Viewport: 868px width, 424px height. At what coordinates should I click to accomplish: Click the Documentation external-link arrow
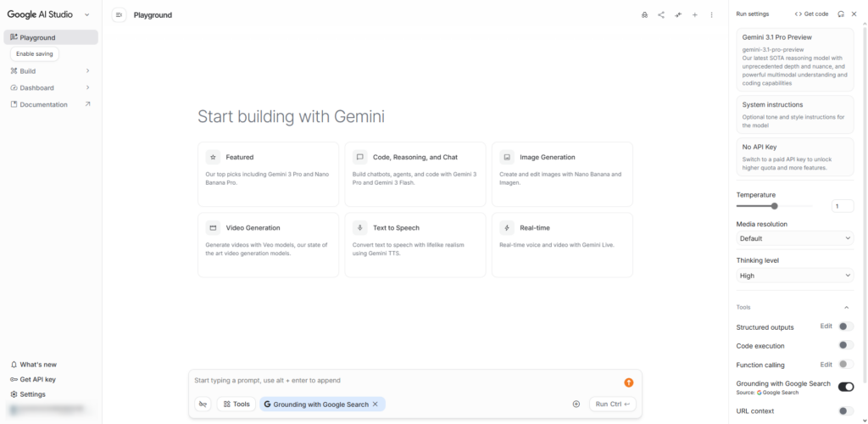[x=87, y=104]
